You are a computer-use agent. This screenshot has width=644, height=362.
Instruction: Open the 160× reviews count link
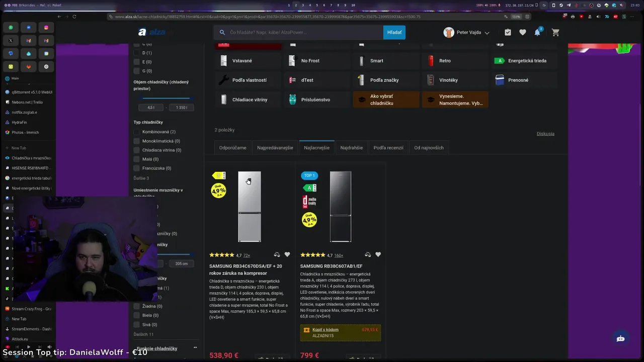click(339, 255)
